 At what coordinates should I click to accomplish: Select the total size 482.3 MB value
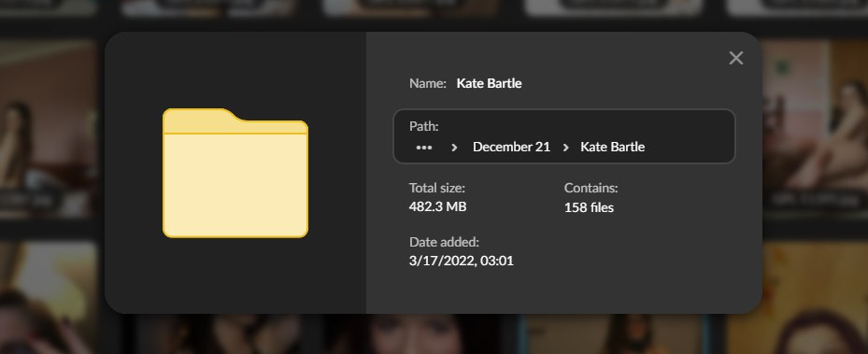click(437, 206)
